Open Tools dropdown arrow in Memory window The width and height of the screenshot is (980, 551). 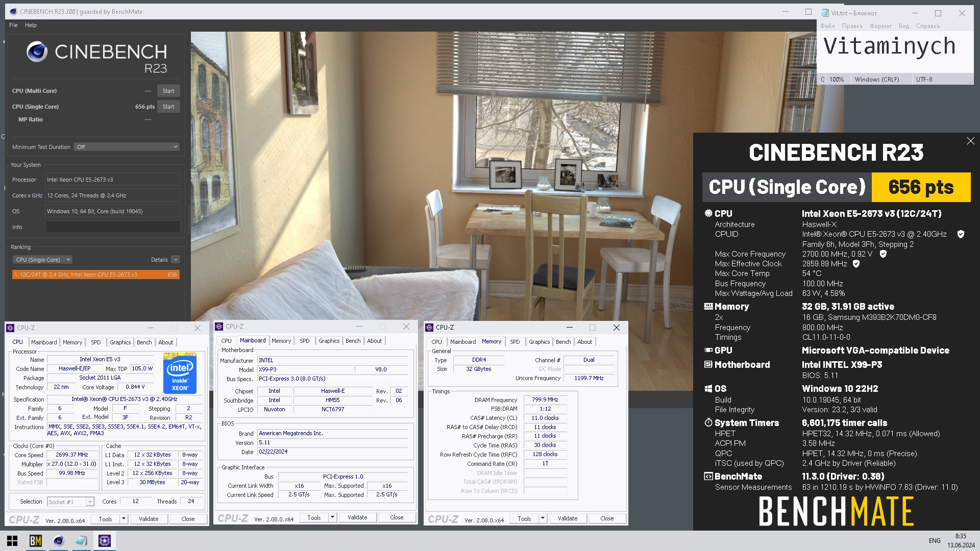click(x=543, y=518)
